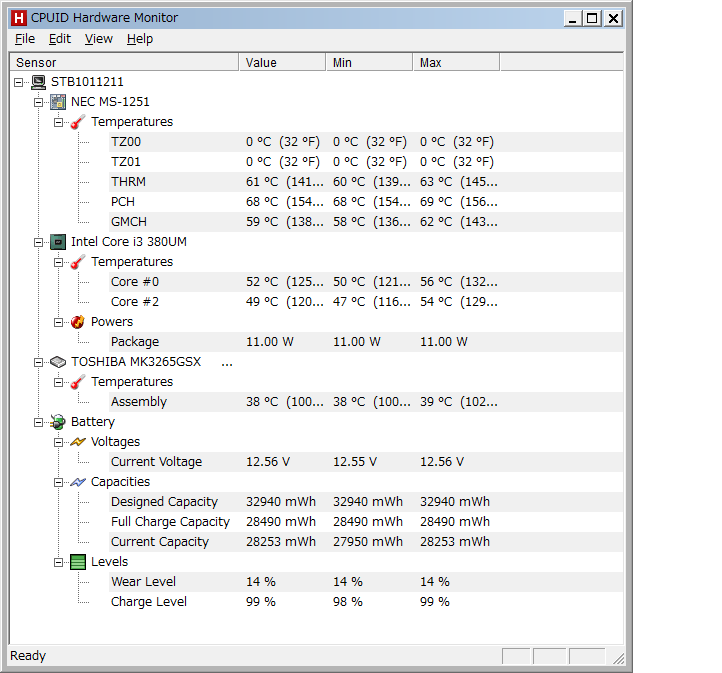Viewport: 722px width, 673px height.
Task: Click thermometer icon under NEC MS-1251
Action: pos(78,122)
